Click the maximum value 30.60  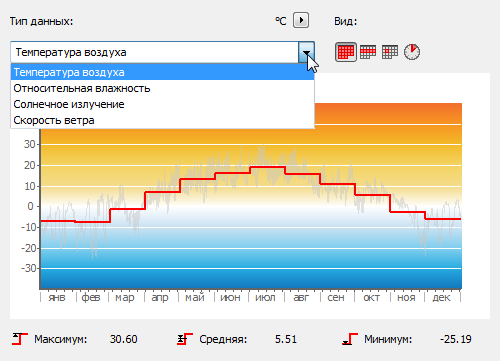(124, 339)
